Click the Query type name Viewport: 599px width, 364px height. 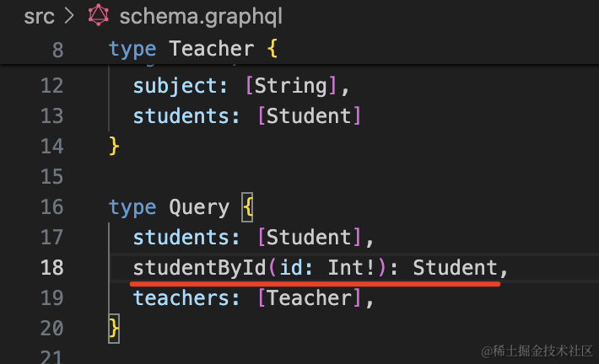pos(199,207)
